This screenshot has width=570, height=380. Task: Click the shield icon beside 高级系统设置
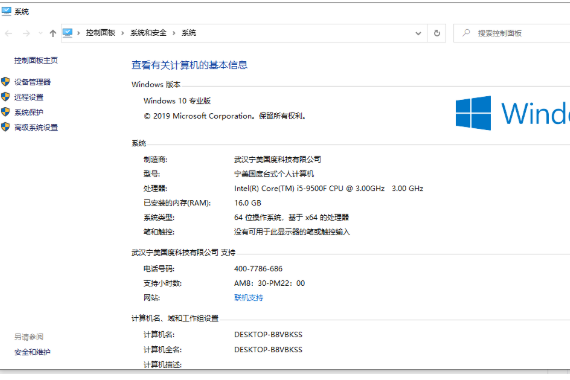click(x=5, y=127)
